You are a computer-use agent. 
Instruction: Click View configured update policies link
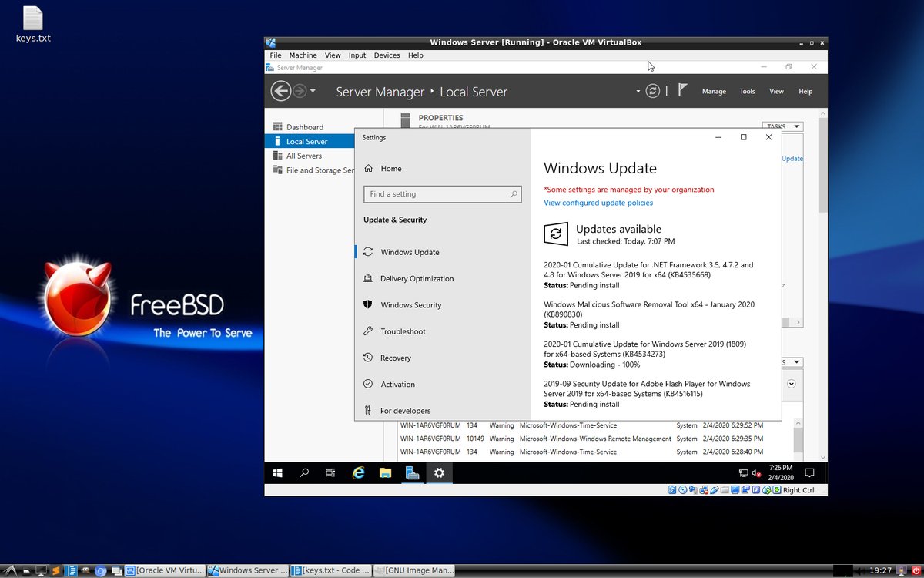(x=598, y=203)
